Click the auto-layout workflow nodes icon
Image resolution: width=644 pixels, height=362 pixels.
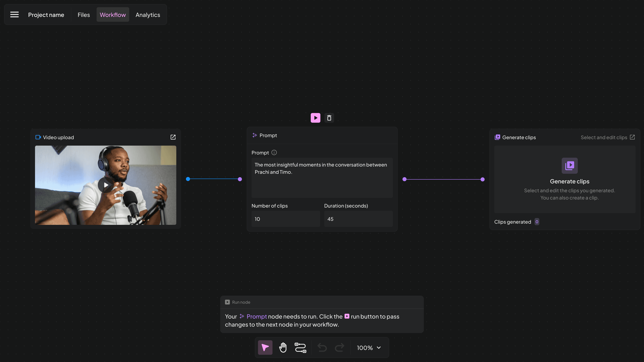pyautogui.click(x=300, y=348)
